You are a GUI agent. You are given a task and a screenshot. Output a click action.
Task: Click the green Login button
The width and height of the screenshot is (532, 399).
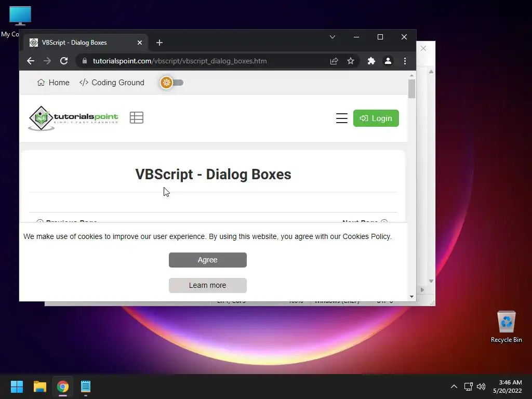coord(376,118)
